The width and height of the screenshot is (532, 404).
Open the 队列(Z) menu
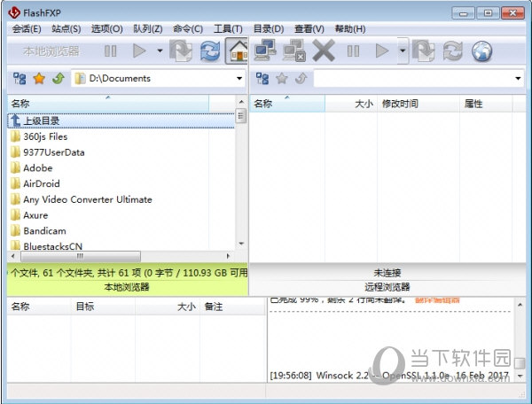(x=147, y=29)
